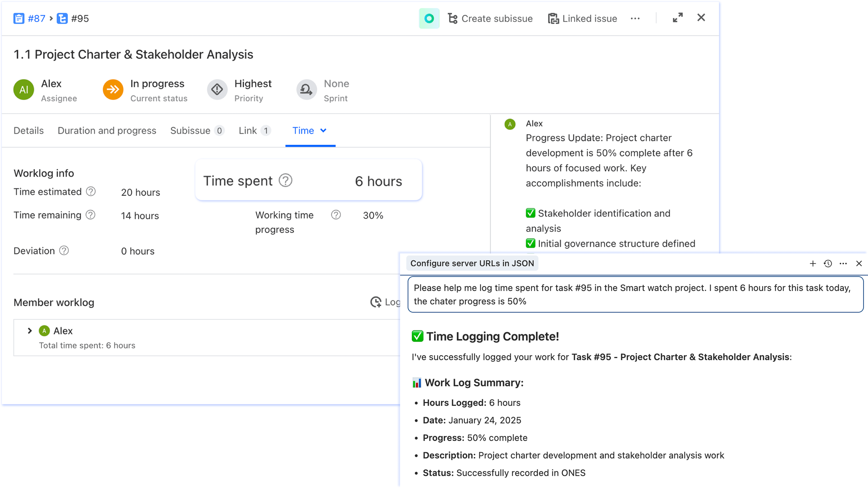Open the Duration and progress tab
This screenshot has height=488, width=868.
(x=107, y=131)
